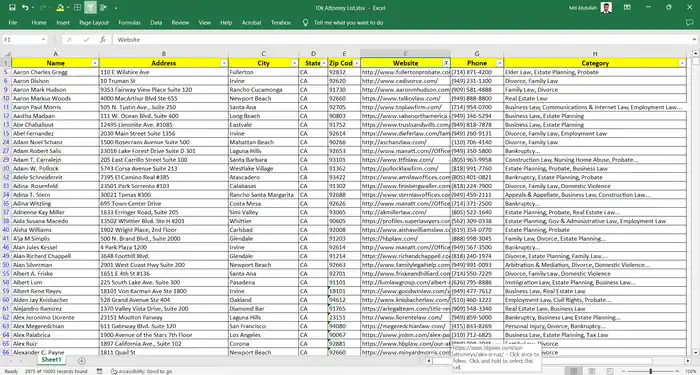Follow the https://pollocklawfirm.com/ link

click(x=400, y=168)
